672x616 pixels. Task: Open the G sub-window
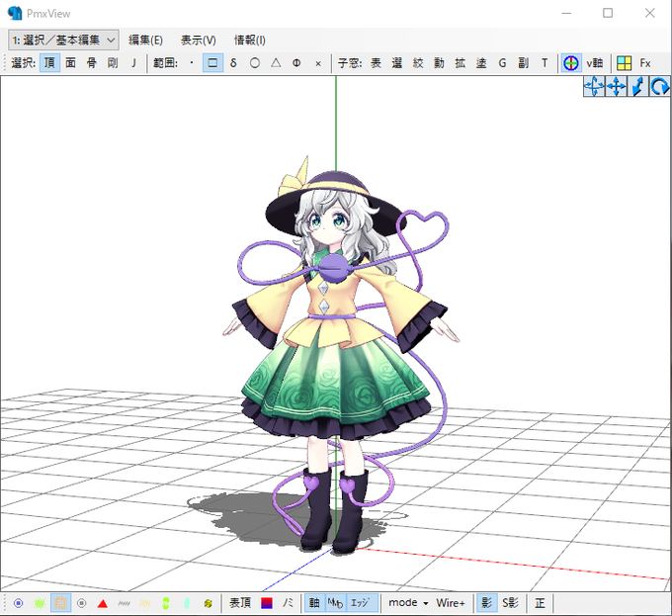(x=502, y=63)
